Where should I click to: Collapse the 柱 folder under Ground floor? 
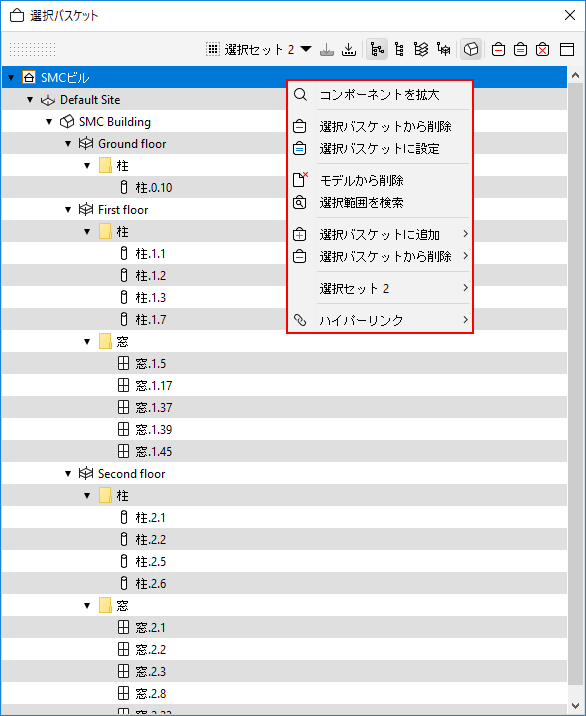[87, 165]
